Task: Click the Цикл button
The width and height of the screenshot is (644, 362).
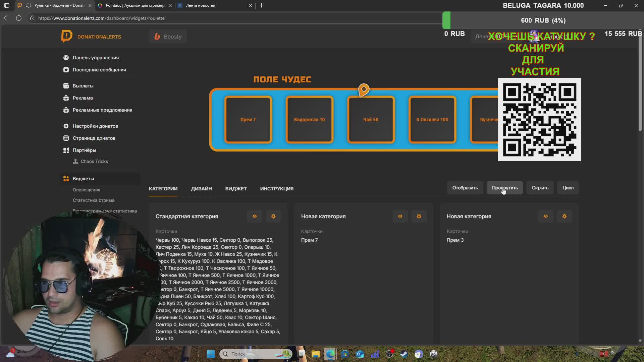Action: [x=568, y=188]
